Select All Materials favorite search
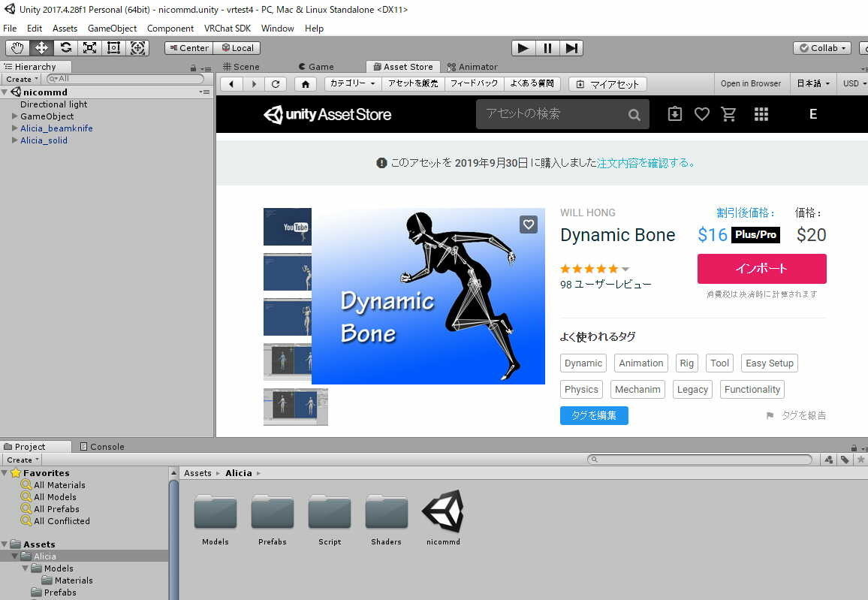Viewport: 868px width, 600px height. 53,485
